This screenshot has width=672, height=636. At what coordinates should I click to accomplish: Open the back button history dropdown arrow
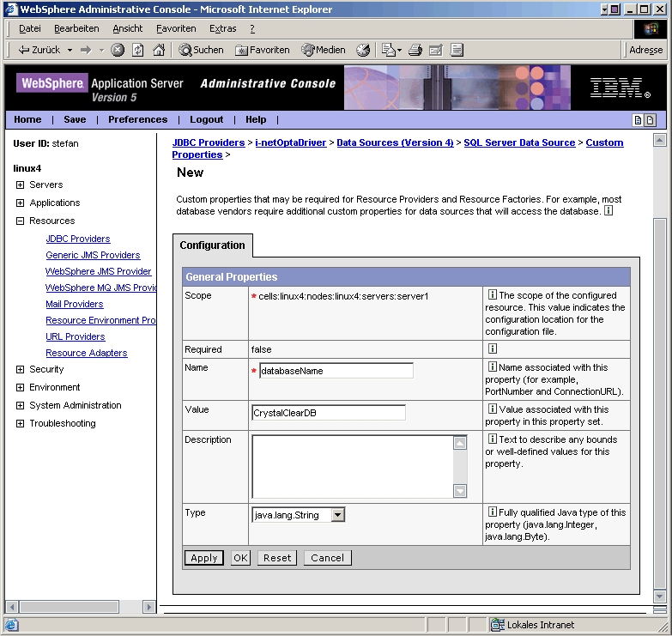(x=70, y=50)
